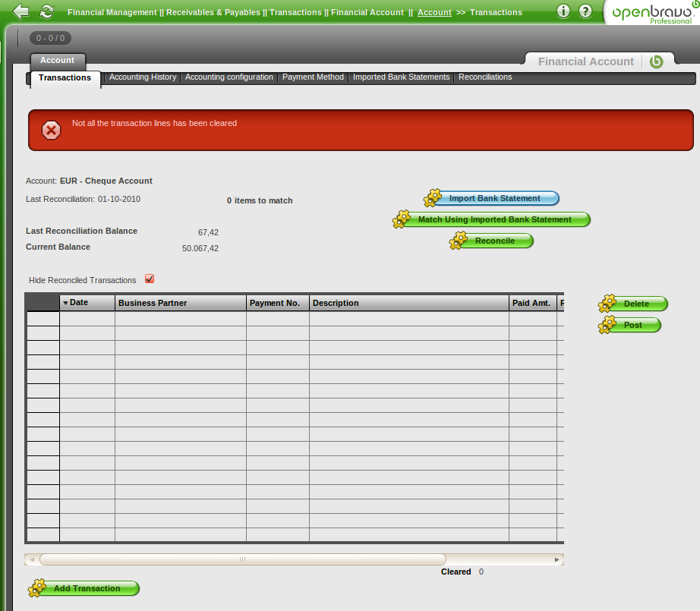
Task: Switch to the Reconciliations tab
Action: pos(485,77)
